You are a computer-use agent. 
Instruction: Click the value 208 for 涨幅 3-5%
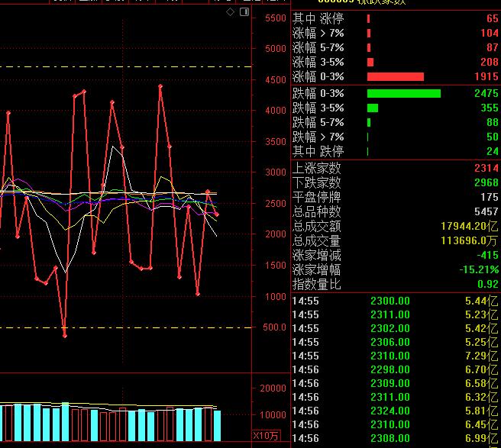tap(490, 62)
